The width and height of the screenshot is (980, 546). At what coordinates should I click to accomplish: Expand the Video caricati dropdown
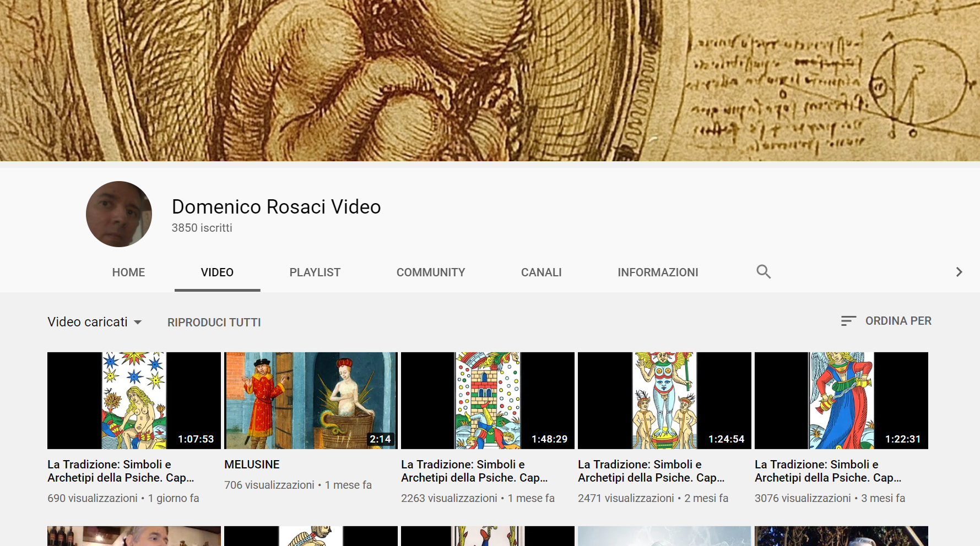pyautogui.click(x=95, y=322)
